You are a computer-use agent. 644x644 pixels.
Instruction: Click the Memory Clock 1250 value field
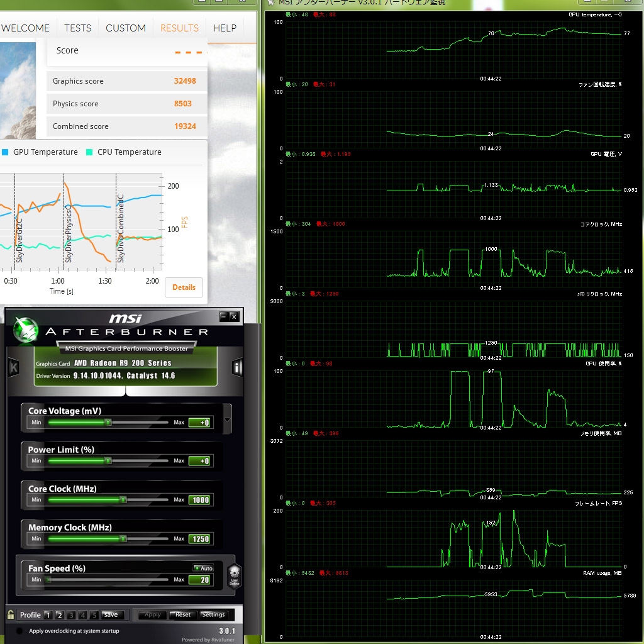(x=200, y=539)
